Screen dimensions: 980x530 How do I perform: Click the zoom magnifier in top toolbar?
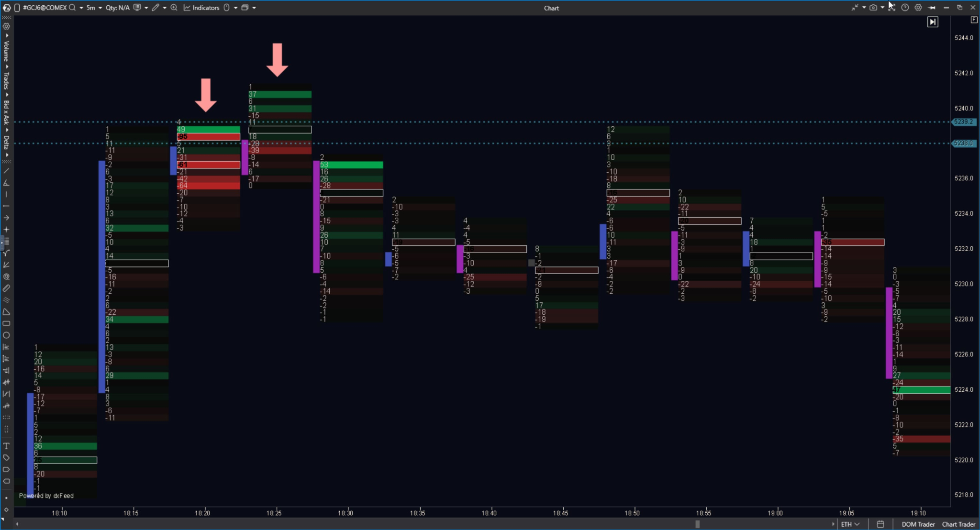[x=174, y=8]
